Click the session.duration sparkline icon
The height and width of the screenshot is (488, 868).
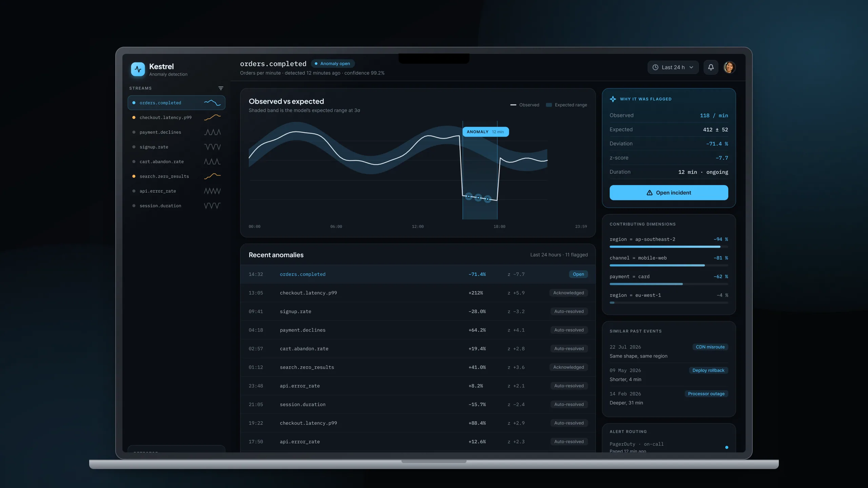[x=212, y=206]
